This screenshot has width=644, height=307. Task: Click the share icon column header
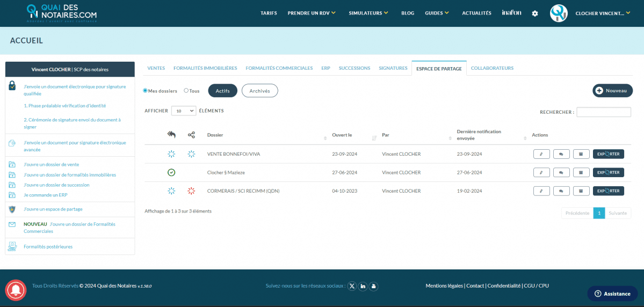pyautogui.click(x=191, y=135)
